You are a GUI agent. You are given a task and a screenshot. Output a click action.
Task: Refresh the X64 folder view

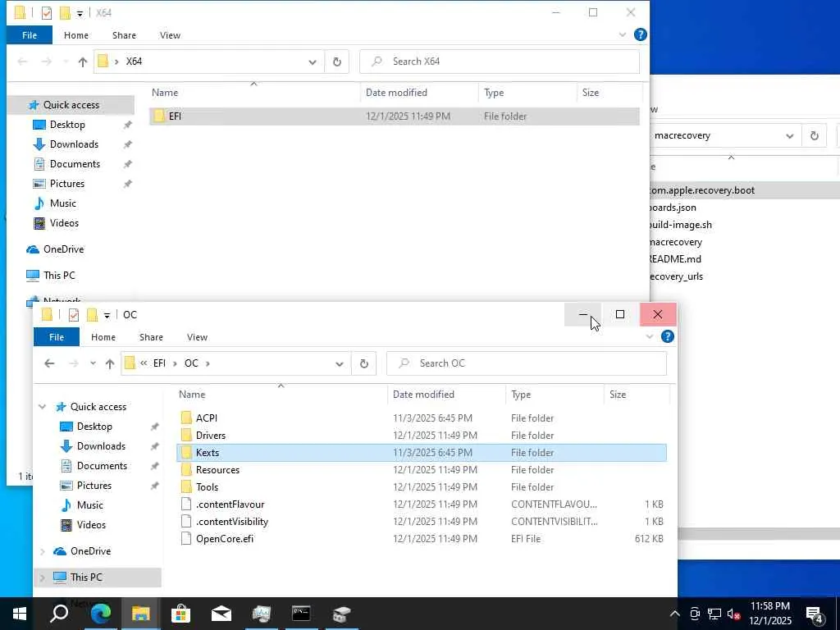[x=337, y=62]
